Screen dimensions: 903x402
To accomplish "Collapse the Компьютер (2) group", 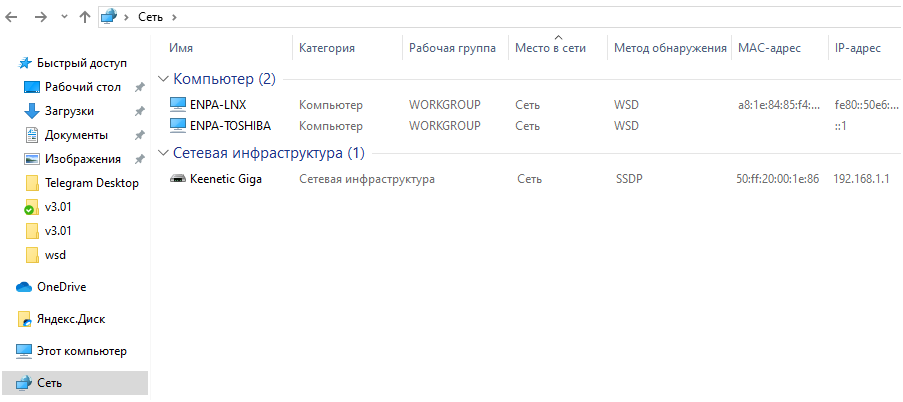I will pyautogui.click(x=163, y=79).
